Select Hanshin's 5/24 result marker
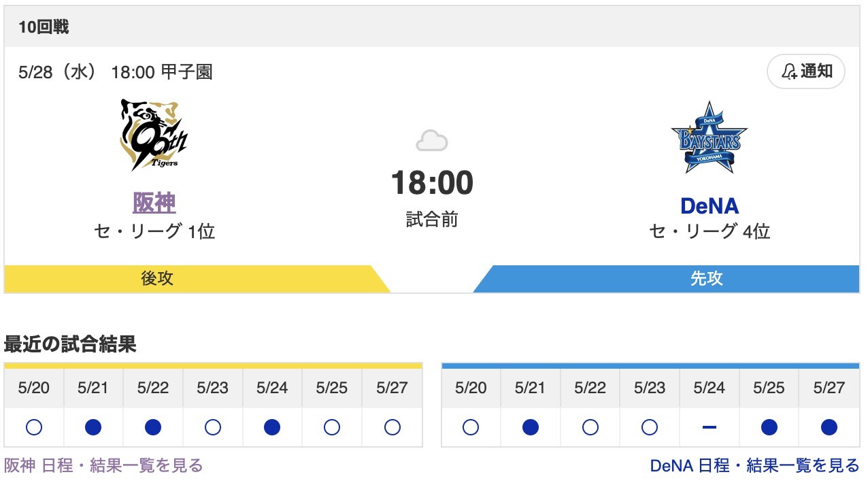868x483 pixels. (271, 427)
